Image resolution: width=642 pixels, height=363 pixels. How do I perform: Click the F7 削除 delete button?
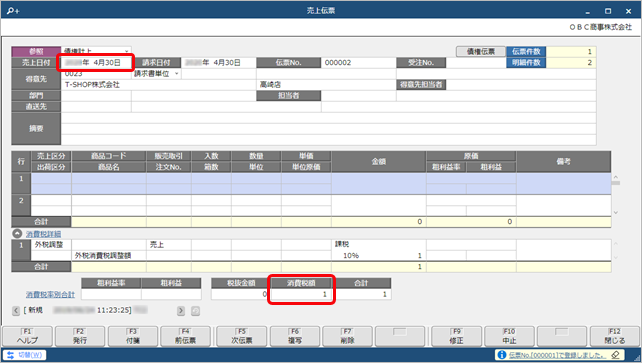click(x=347, y=336)
